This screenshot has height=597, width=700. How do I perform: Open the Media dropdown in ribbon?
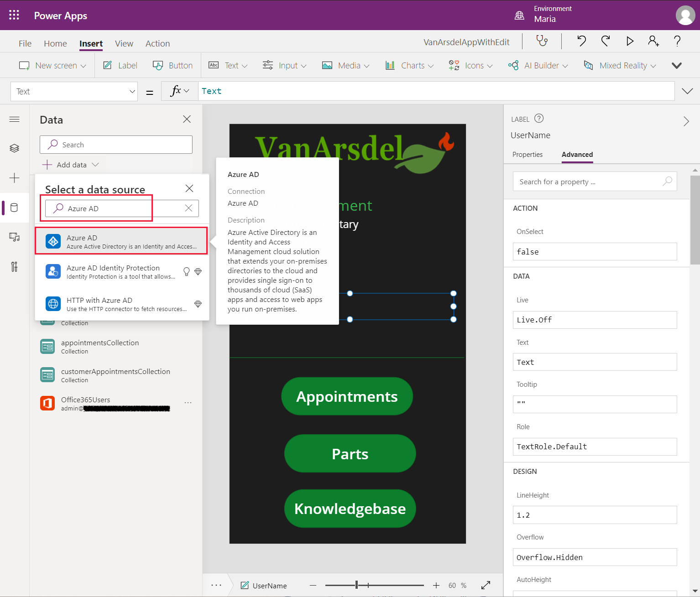pos(346,65)
